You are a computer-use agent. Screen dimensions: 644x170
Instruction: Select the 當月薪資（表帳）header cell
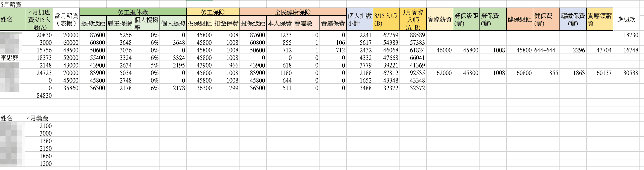click(x=66, y=19)
